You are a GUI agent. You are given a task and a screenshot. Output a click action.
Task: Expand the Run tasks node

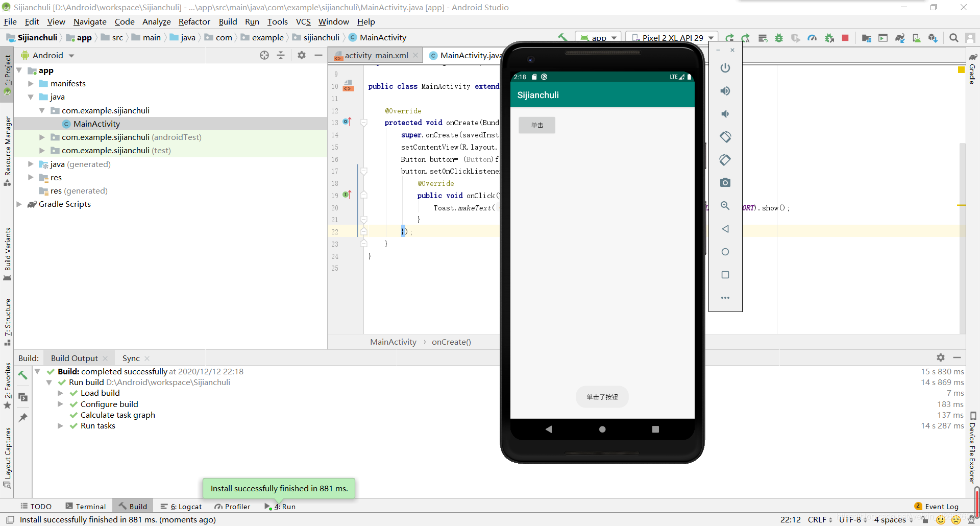(x=60, y=426)
